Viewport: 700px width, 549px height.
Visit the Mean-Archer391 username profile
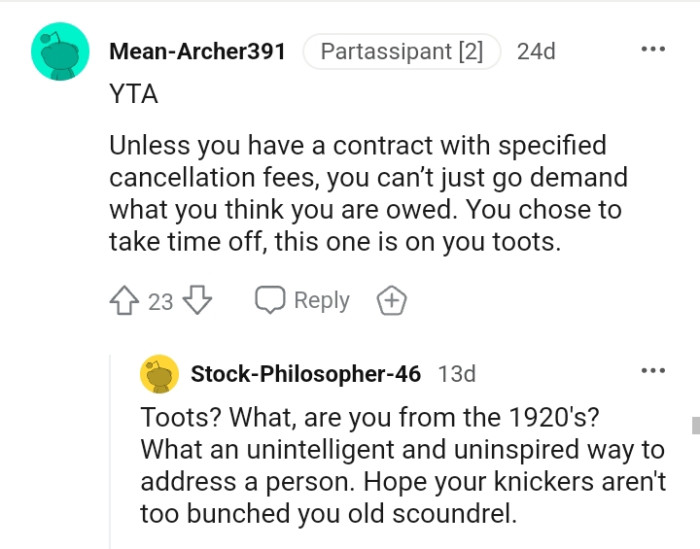(197, 51)
